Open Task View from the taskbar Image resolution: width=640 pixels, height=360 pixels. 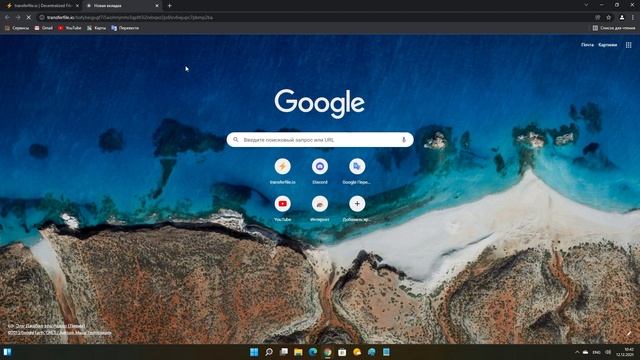(284, 352)
